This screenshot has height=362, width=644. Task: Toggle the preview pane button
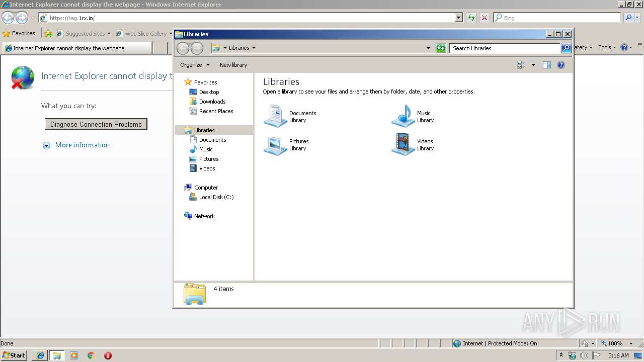(547, 65)
